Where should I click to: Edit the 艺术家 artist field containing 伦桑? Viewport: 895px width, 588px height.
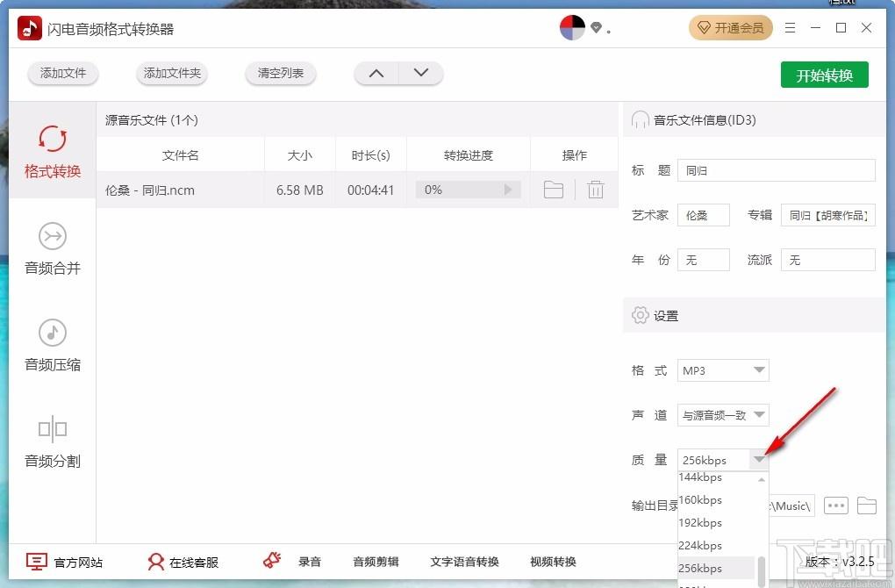click(703, 215)
